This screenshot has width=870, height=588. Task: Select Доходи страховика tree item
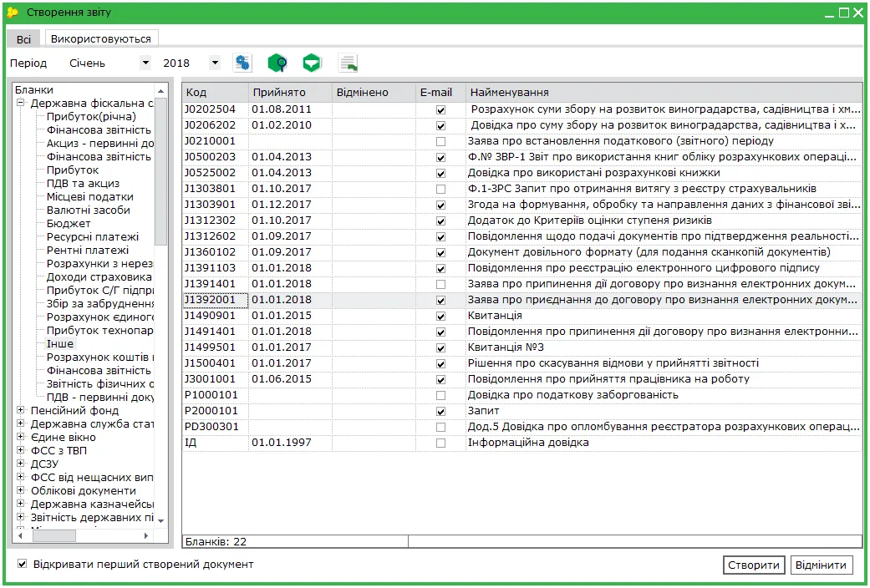99,276
